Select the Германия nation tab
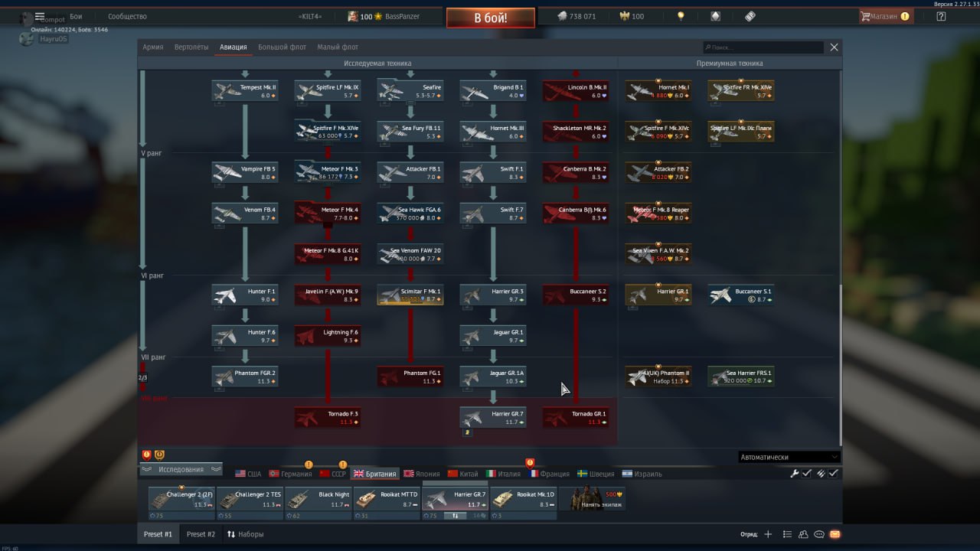Image resolution: width=980 pixels, height=551 pixels. point(290,474)
